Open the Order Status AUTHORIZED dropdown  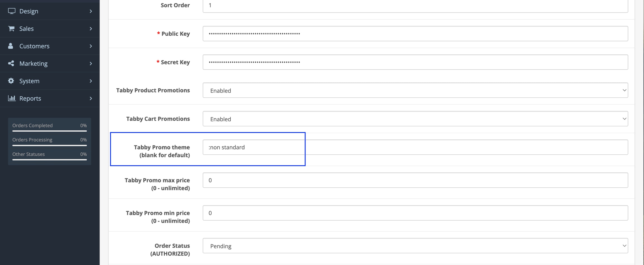[415, 246]
